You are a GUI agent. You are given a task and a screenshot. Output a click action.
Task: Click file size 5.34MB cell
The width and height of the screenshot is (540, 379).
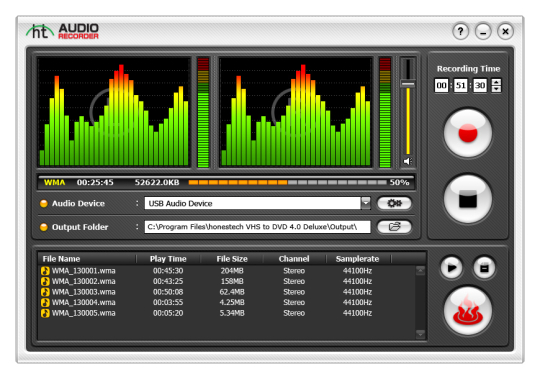pyautogui.click(x=232, y=313)
